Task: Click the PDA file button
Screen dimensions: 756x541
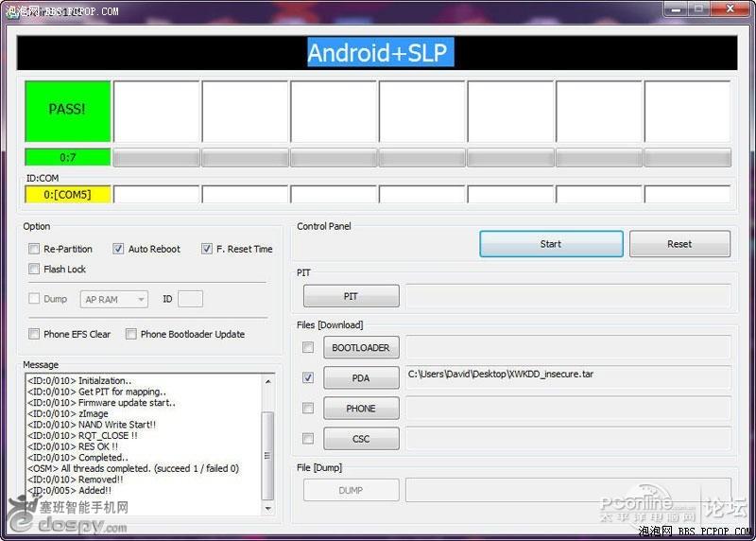Action: (361, 378)
